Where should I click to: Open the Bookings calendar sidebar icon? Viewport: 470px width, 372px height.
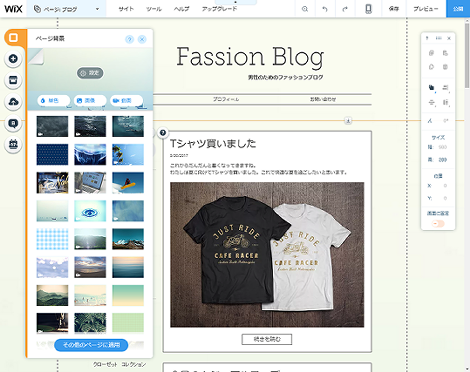pyautogui.click(x=13, y=145)
